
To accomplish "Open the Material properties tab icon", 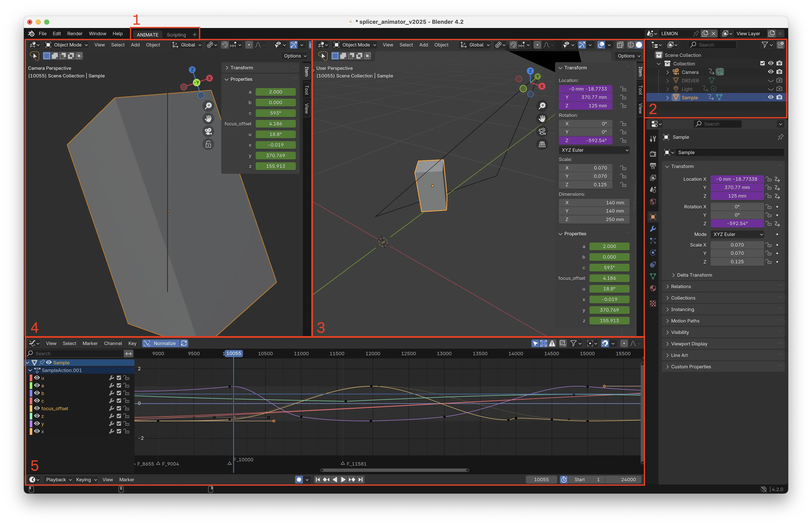I will coord(653,288).
